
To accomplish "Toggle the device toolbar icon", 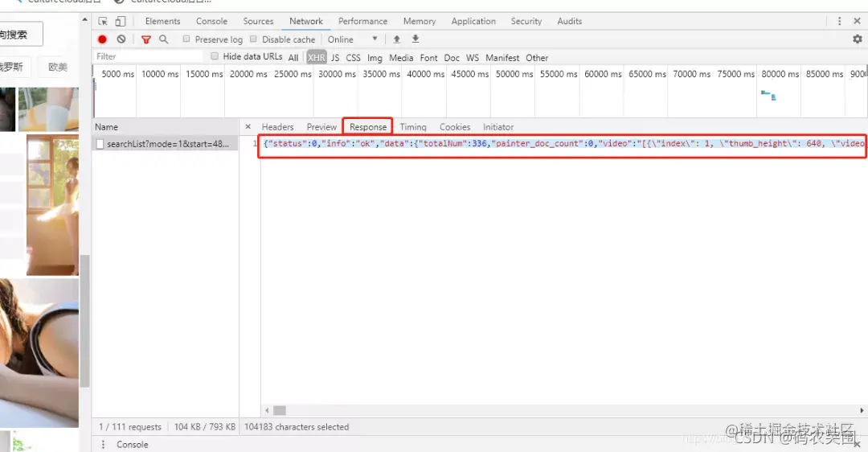I will 120,21.
